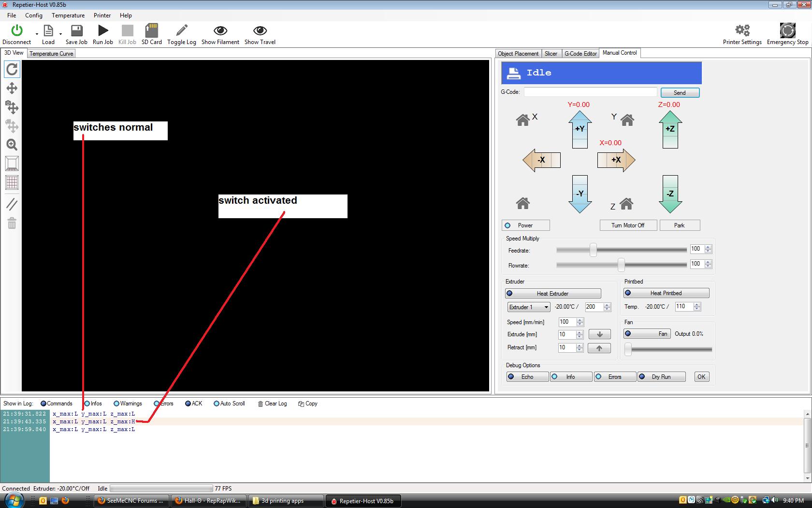Increase the extruder temperature stepper
Screen dimensions: 812x508
pos(608,305)
